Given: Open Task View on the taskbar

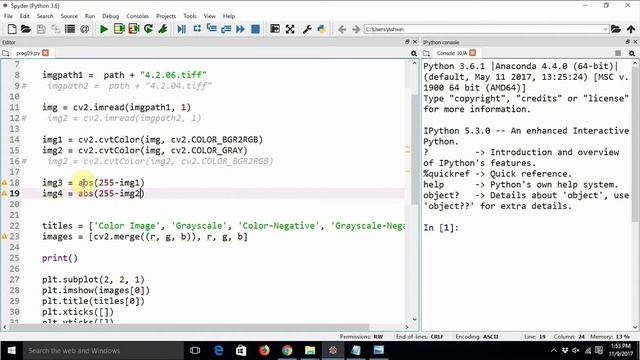Looking at the screenshot, I should coord(195,350).
